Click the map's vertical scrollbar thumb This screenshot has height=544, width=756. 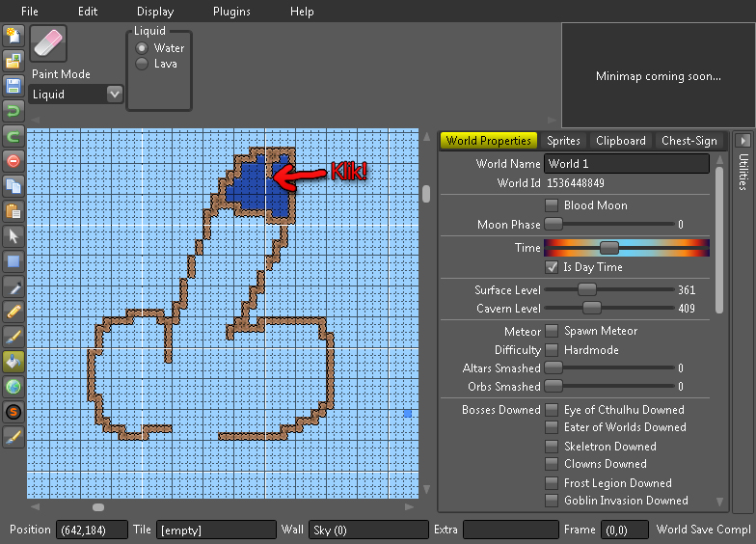(426, 194)
